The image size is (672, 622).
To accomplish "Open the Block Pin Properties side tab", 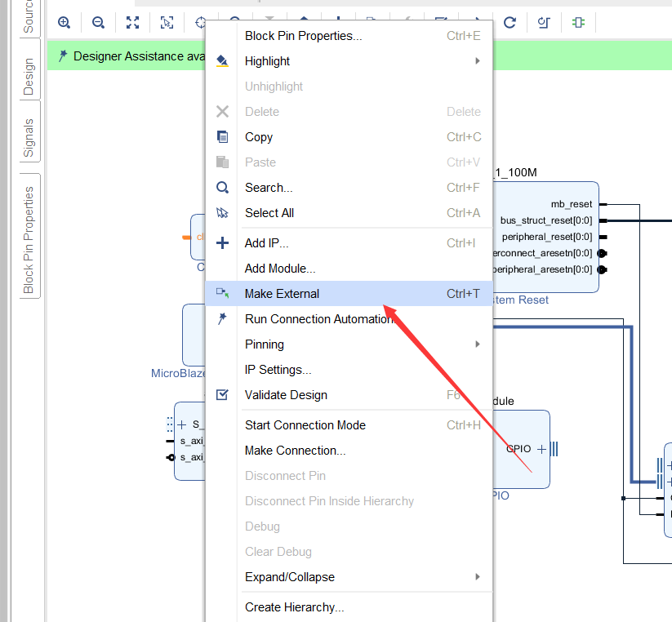I will tap(29, 238).
